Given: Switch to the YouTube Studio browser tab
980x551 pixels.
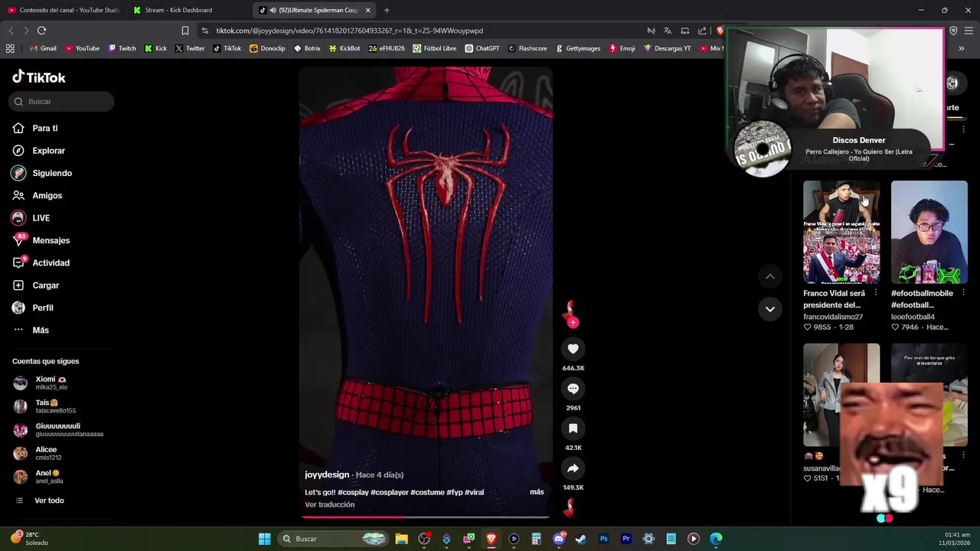Looking at the screenshot, I should point(63,10).
